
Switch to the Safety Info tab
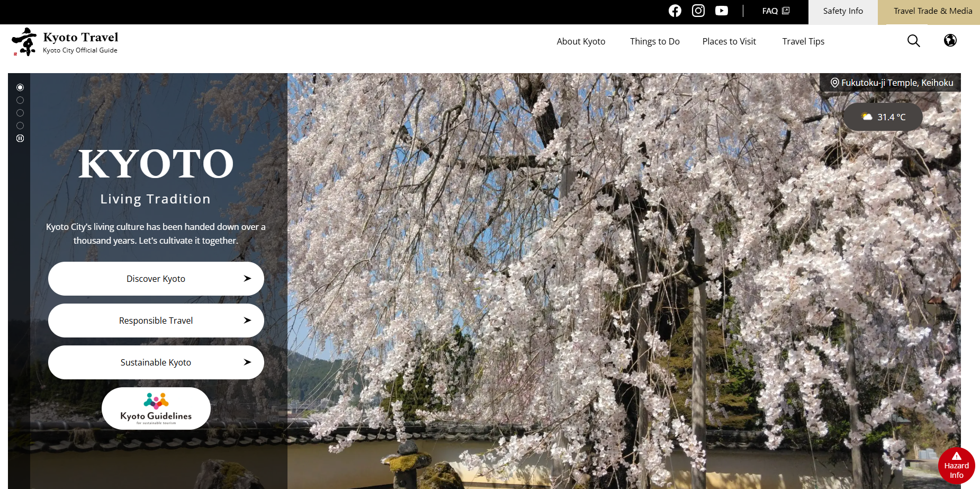(842, 11)
